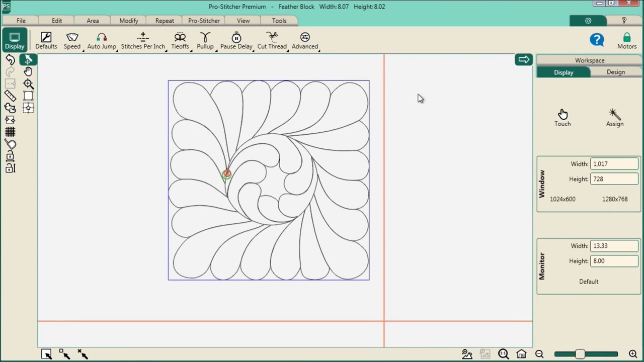
Task: Open the File menu
Action: 21,21
